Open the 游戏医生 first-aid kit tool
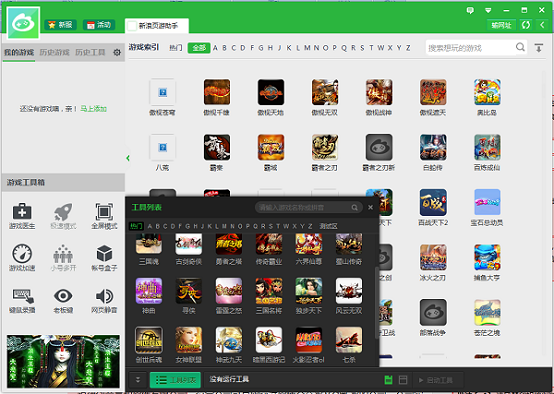 pos(22,216)
